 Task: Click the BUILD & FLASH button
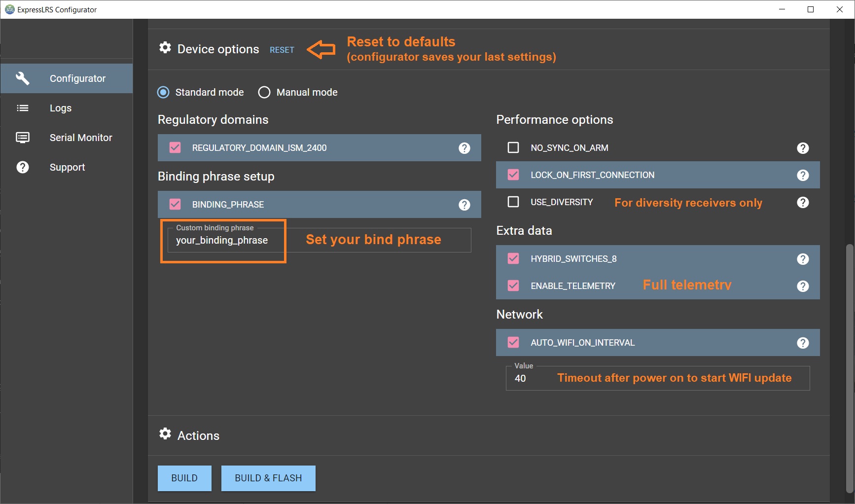point(268,478)
